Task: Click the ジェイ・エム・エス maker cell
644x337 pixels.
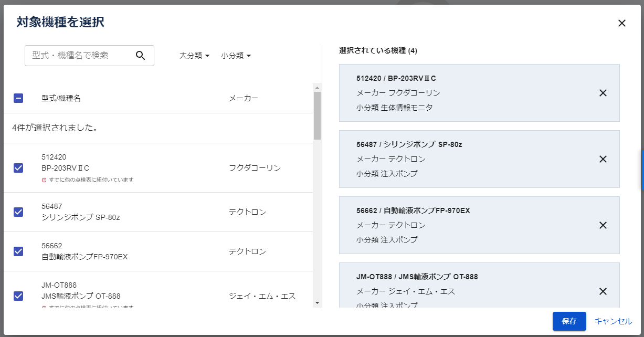Action: [x=262, y=296]
